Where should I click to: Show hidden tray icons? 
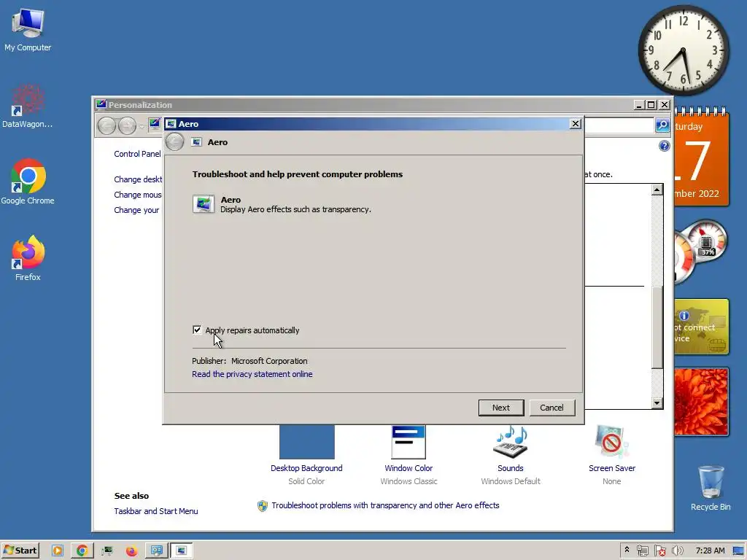click(x=627, y=551)
